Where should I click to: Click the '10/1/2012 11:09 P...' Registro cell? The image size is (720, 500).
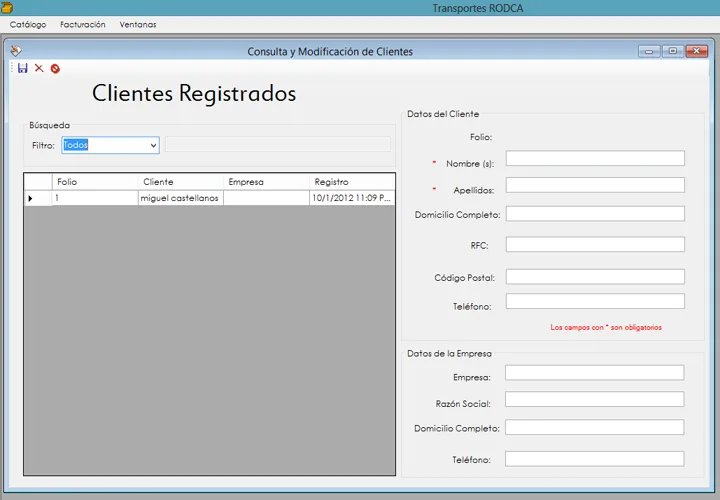click(x=352, y=198)
